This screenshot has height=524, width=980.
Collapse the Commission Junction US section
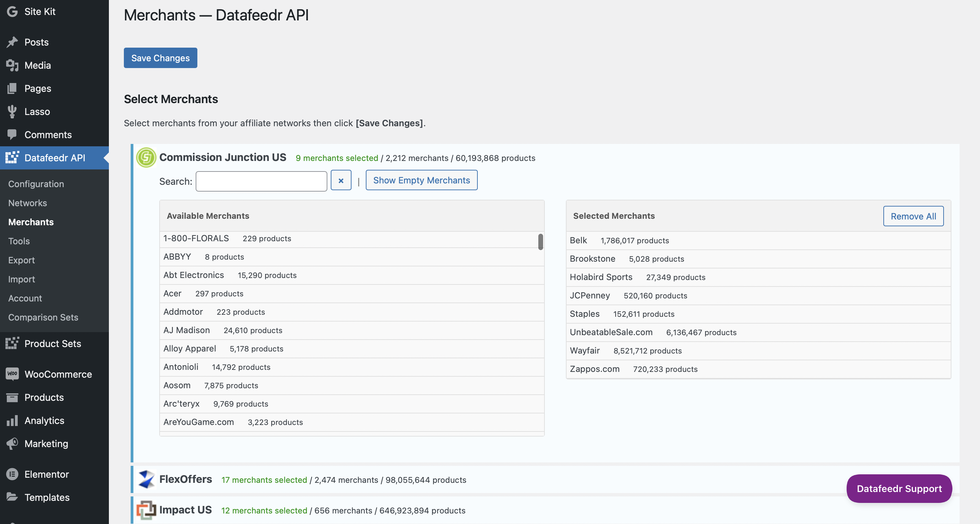[223, 157]
